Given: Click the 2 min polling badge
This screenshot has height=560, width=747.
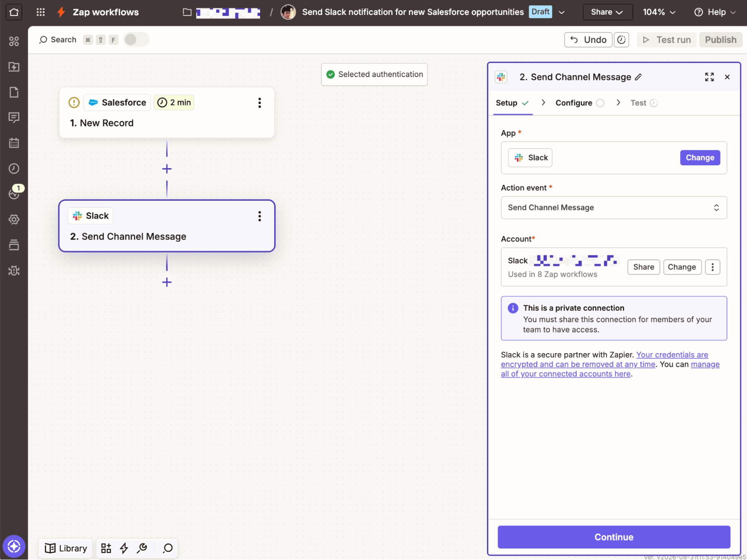Looking at the screenshot, I should click(x=174, y=102).
